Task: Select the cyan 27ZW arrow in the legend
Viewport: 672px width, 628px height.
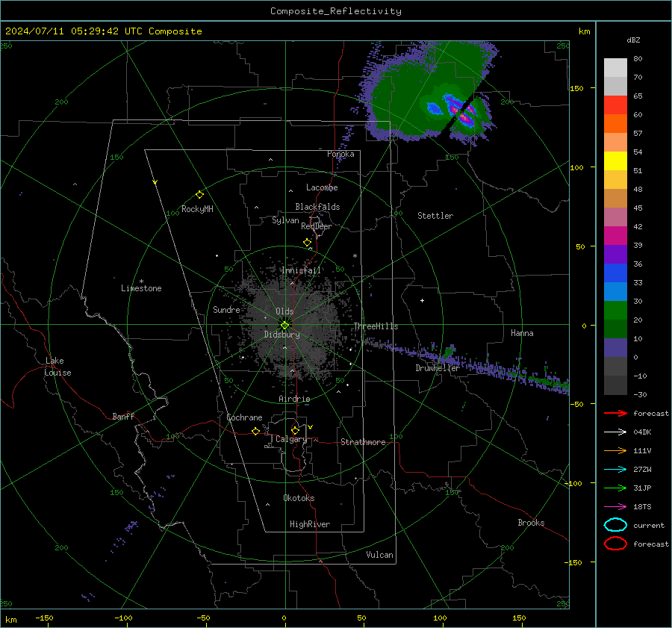Action: coord(615,470)
